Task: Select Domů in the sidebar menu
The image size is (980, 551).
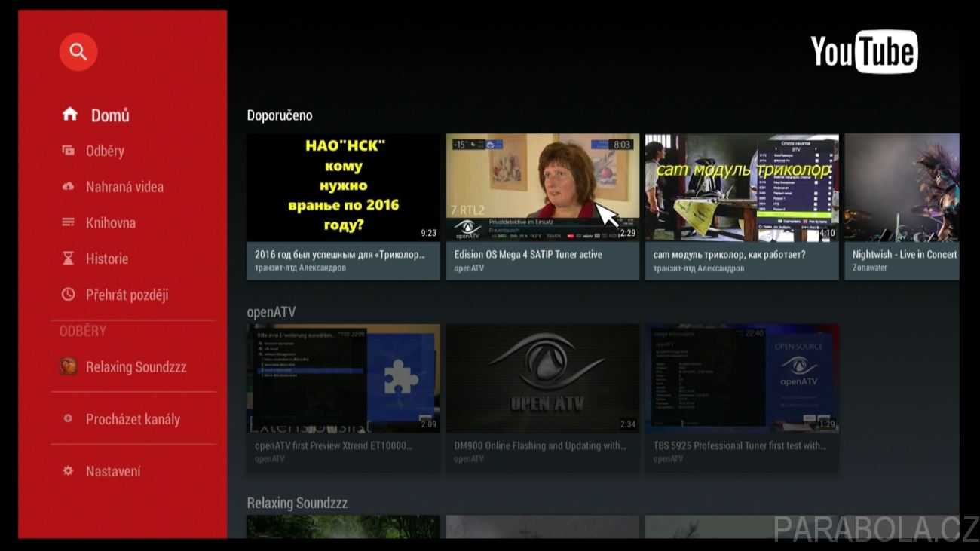Action: point(110,115)
